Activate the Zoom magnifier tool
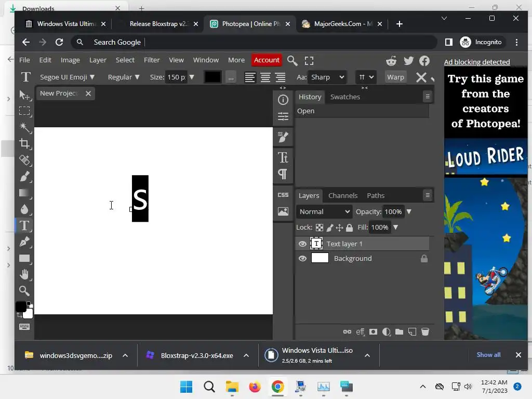This screenshot has width=532, height=399. (x=24, y=291)
